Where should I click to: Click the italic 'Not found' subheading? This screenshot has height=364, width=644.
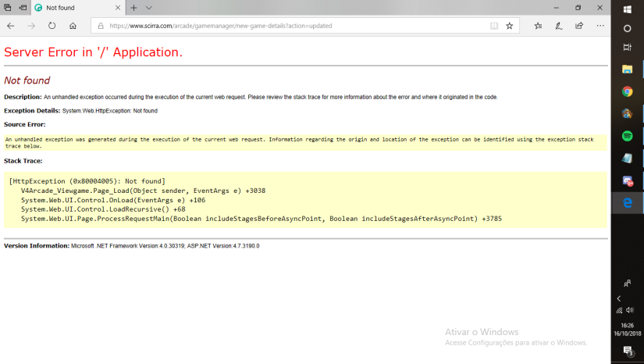point(27,80)
